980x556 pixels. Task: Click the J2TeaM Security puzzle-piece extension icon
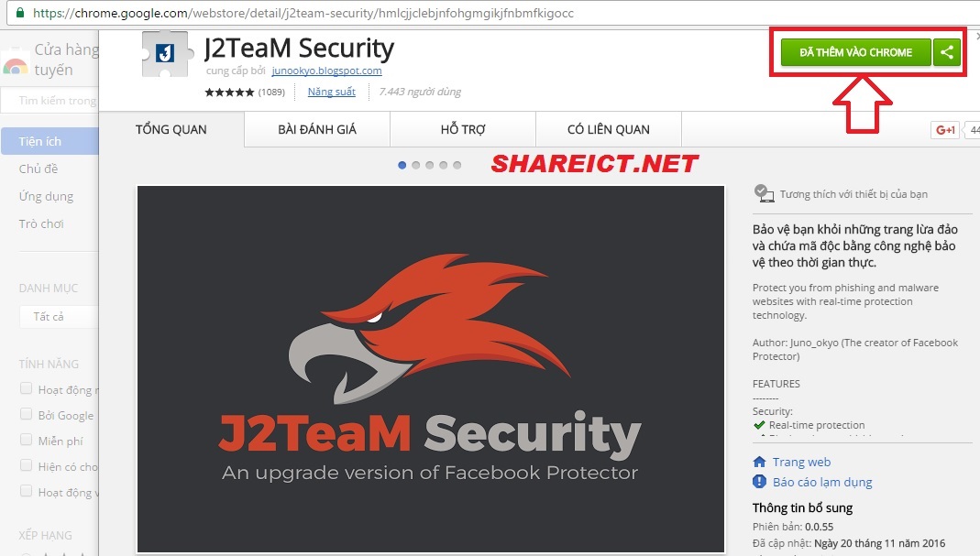click(x=166, y=54)
